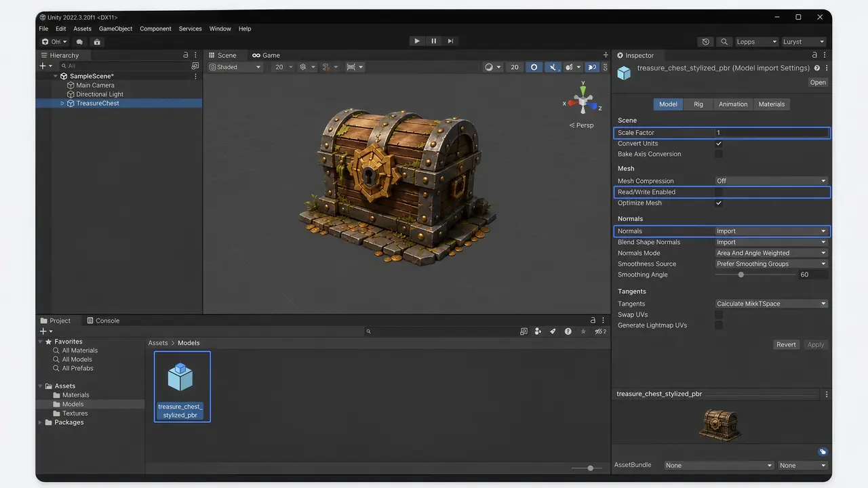
Task: Toggle hidden packages count icon
Action: [x=600, y=331]
